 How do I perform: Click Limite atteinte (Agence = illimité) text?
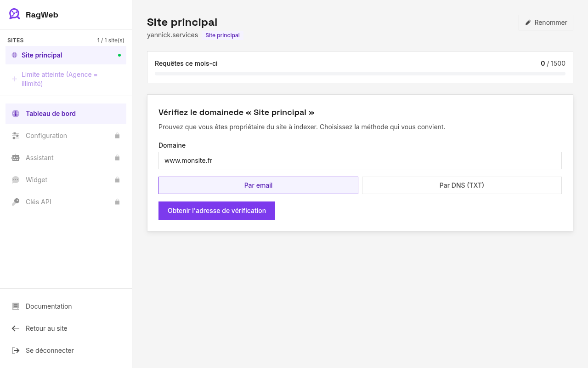tap(60, 79)
